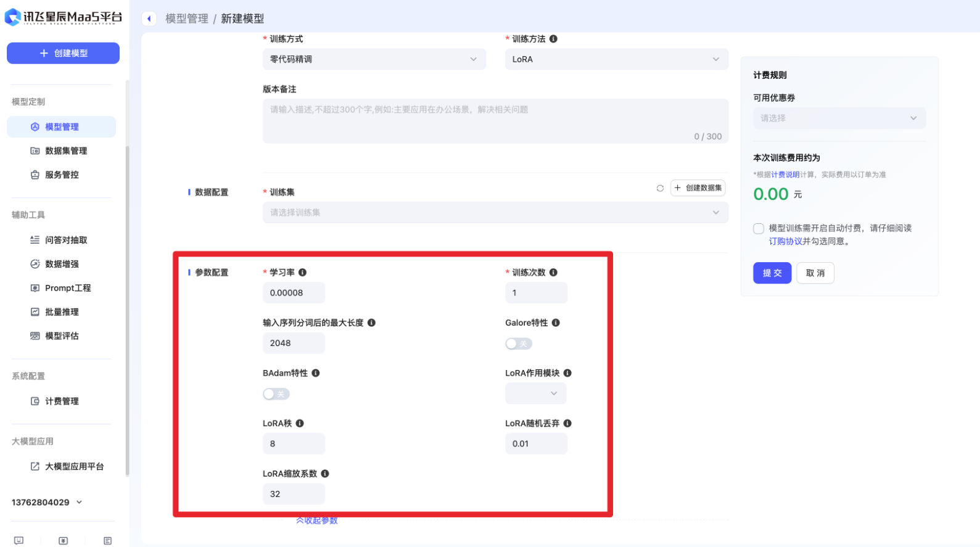Open 计费管理 in the sidebar
This screenshot has height=547, width=980.
pyautogui.click(x=61, y=401)
